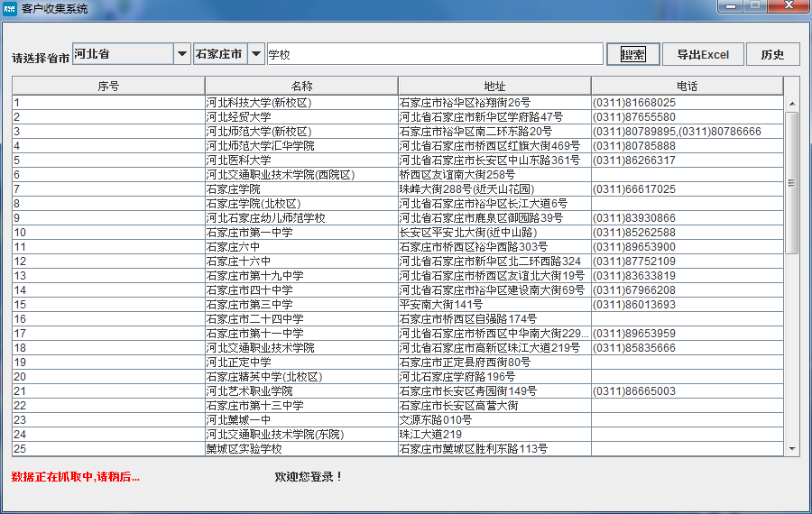Image resolution: width=812 pixels, height=514 pixels.
Task: Click the 序号 column header
Action: click(x=108, y=87)
